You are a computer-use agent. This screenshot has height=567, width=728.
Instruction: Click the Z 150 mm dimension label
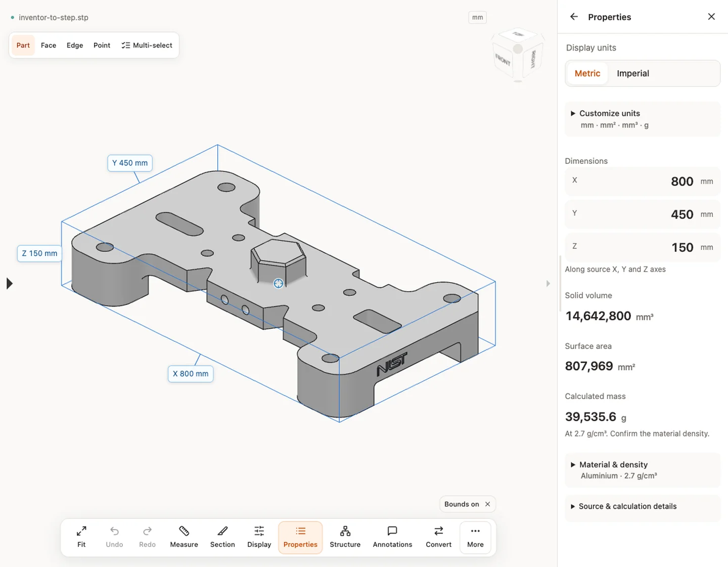point(39,253)
